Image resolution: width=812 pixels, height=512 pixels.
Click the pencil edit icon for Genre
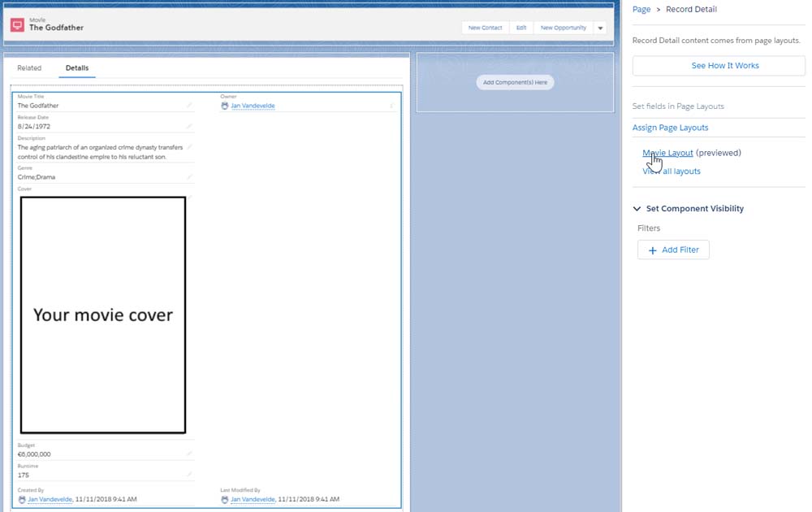click(189, 176)
